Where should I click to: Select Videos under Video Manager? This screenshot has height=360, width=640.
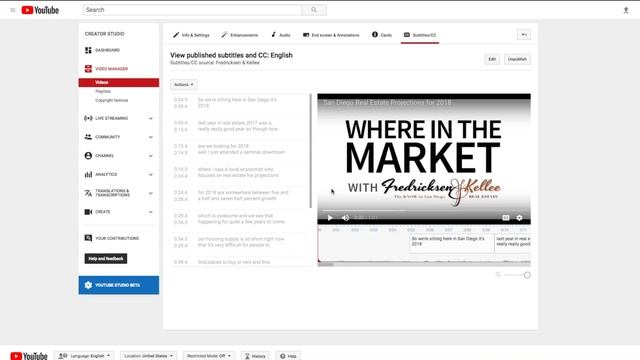119,82
